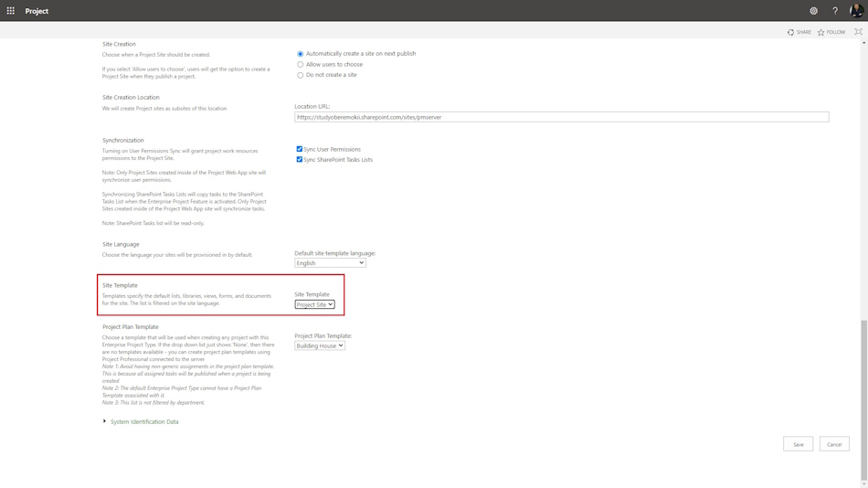Click the Site Language heading
Screen dimensions: 868x488
click(121, 244)
